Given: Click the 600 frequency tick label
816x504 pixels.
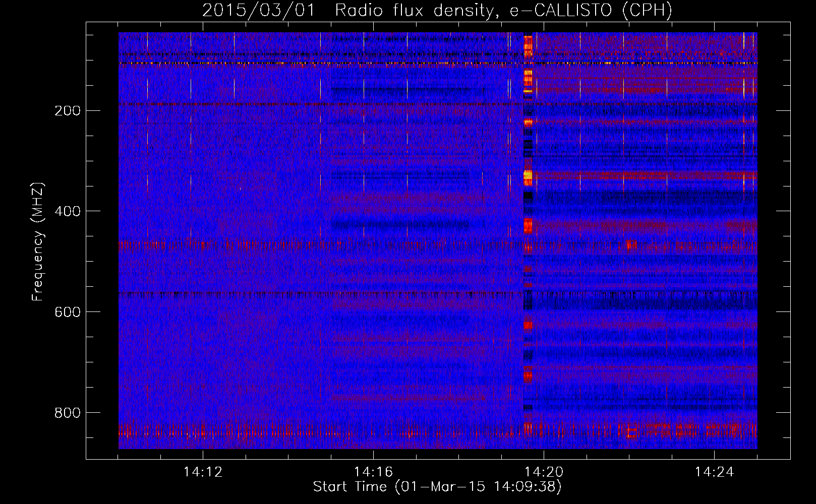Looking at the screenshot, I should click(x=67, y=312).
